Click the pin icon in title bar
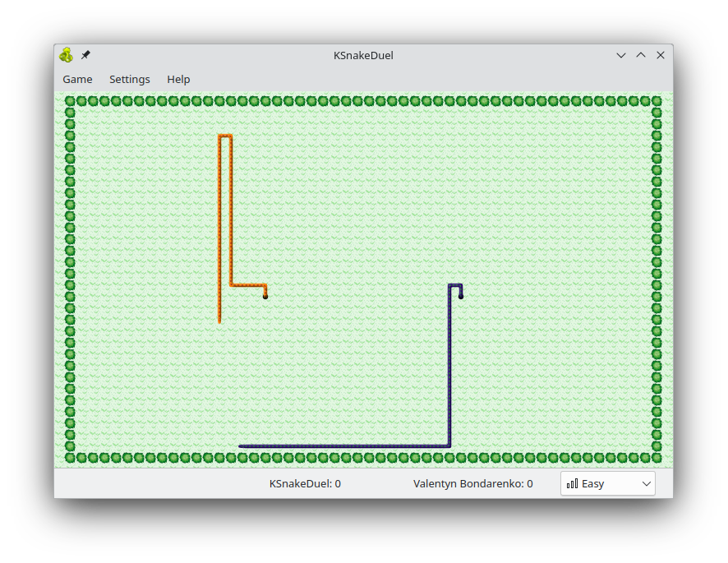The image size is (728, 563). click(85, 55)
